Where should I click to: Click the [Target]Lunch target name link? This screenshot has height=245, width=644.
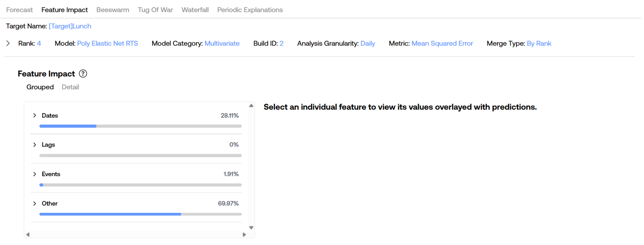[70, 26]
